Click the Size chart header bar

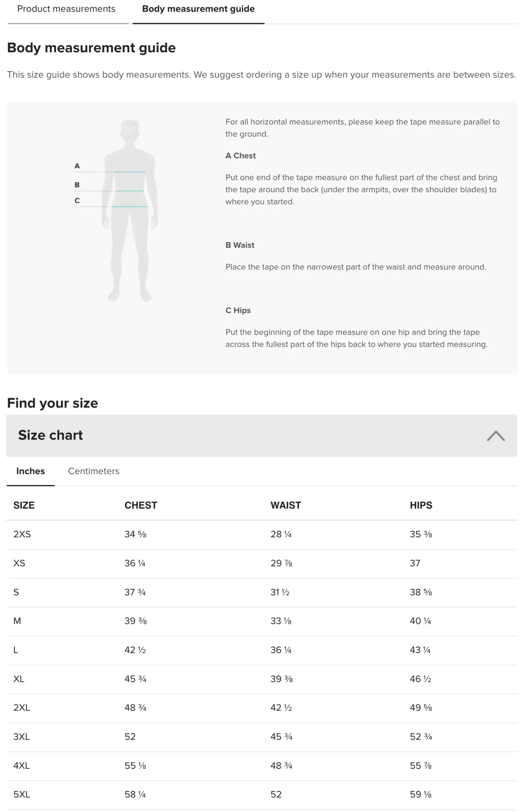(262, 435)
